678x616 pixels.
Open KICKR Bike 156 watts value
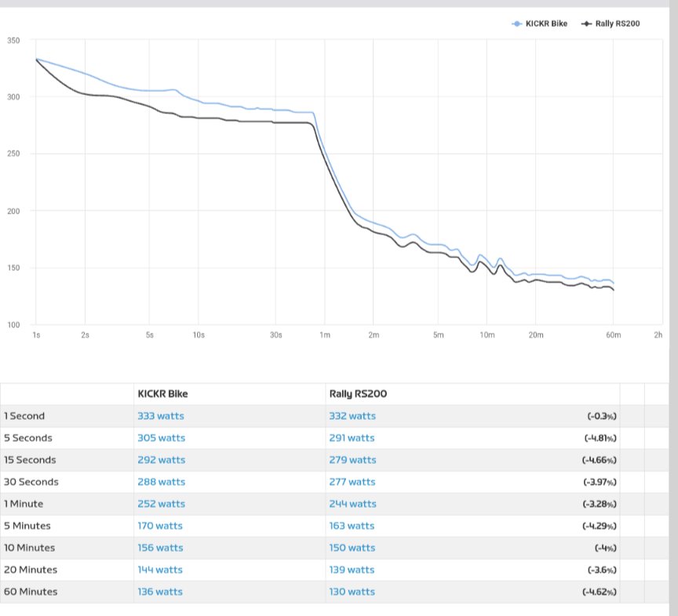pos(160,548)
